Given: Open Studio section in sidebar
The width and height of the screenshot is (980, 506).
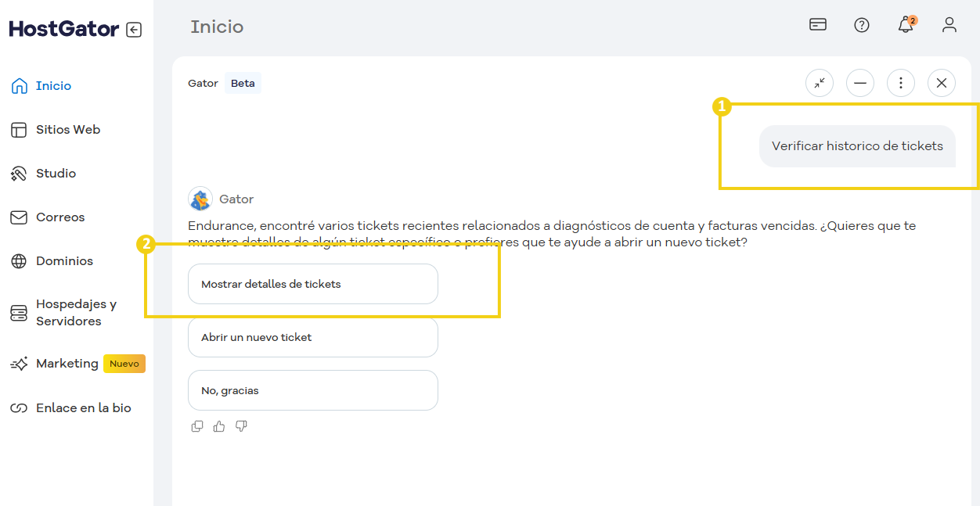Looking at the screenshot, I should tap(56, 174).
